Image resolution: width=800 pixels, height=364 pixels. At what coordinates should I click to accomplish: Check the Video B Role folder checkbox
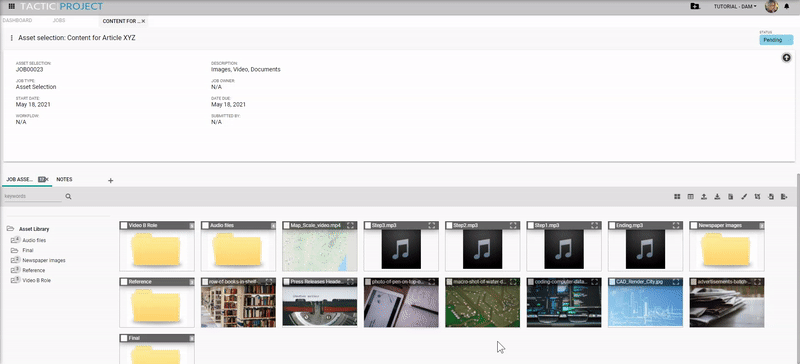coord(123,225)
